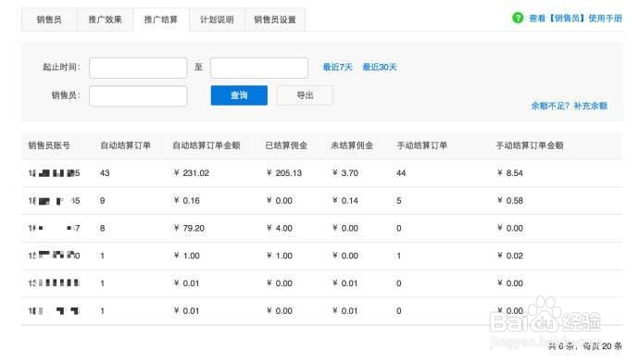
Task: Focus the end date input field
Action: coord(259,68)
